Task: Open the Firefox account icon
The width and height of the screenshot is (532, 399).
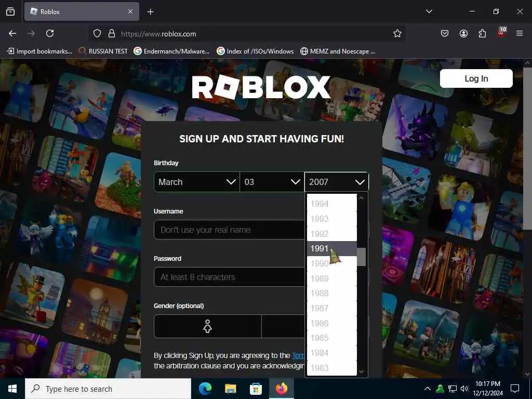Action: [463, 33]
